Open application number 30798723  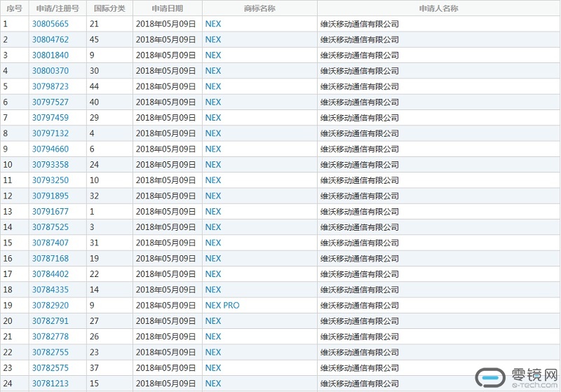(50, 86)
